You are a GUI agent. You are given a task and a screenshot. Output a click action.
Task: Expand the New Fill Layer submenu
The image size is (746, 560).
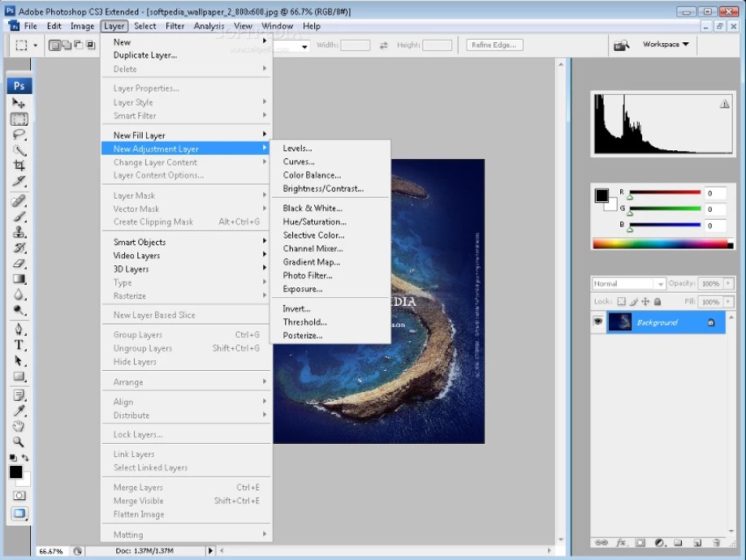(x=138, y=135)
